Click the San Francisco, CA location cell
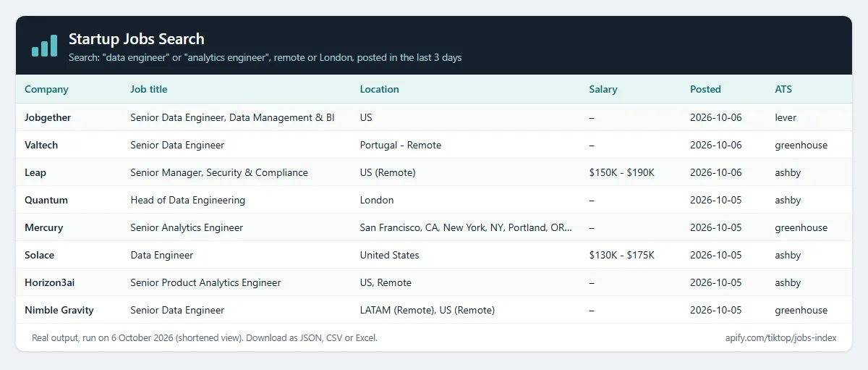The width and height of the screenshot is (868, 370). [466, 227]
